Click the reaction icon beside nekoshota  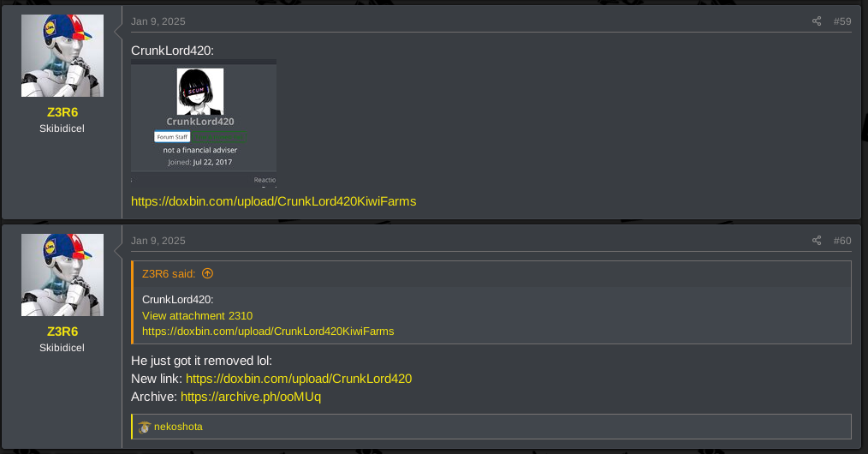pos(145,427)
